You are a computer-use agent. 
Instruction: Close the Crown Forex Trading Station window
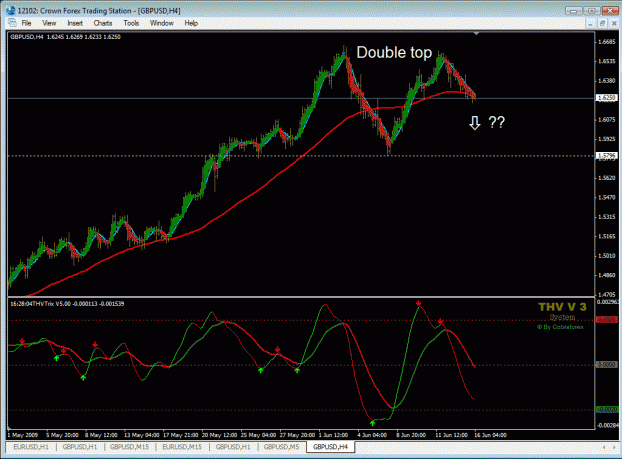610,11
